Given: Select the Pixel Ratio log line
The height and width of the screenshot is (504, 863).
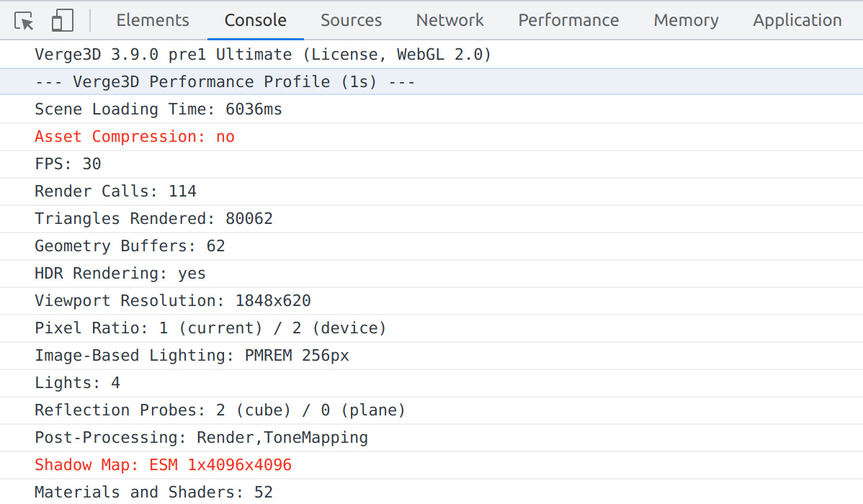Looking at the screenshot, I should tap(431, 328).
